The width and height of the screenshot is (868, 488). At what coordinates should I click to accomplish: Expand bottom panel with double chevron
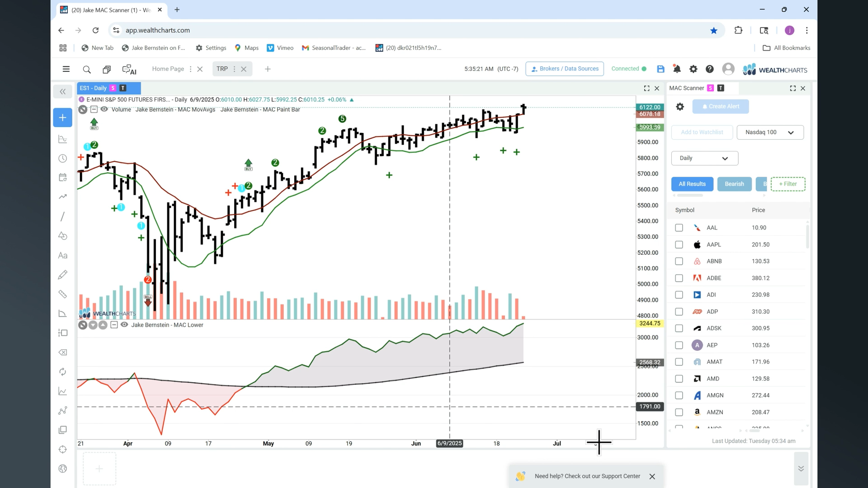coord(801,469)
